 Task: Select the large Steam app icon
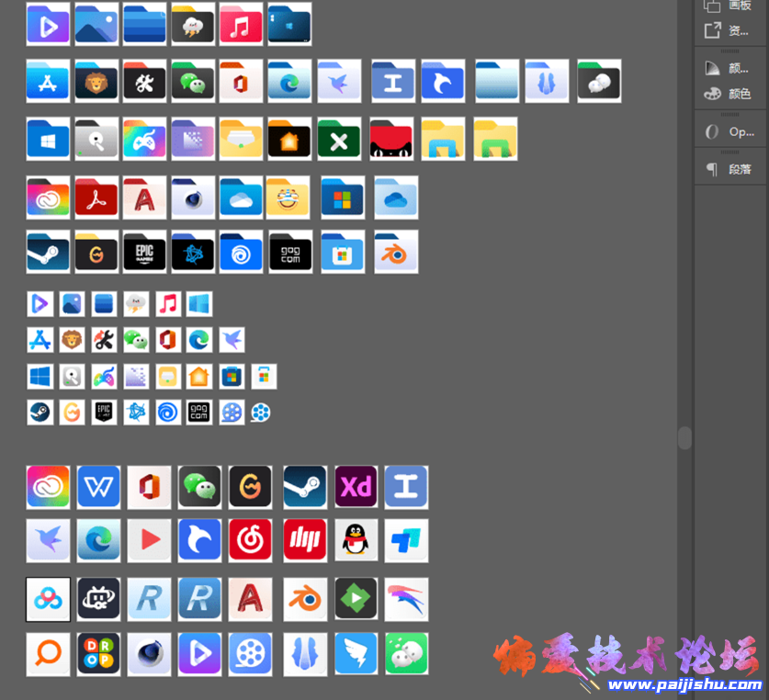305,487
